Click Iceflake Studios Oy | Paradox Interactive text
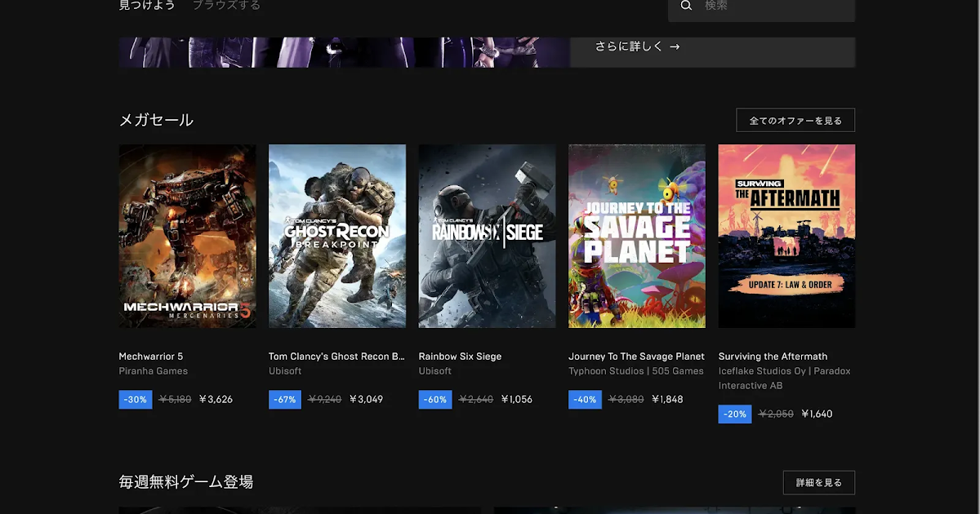Image resolution: width=980 pixels, height=514 pixels. 785,379
